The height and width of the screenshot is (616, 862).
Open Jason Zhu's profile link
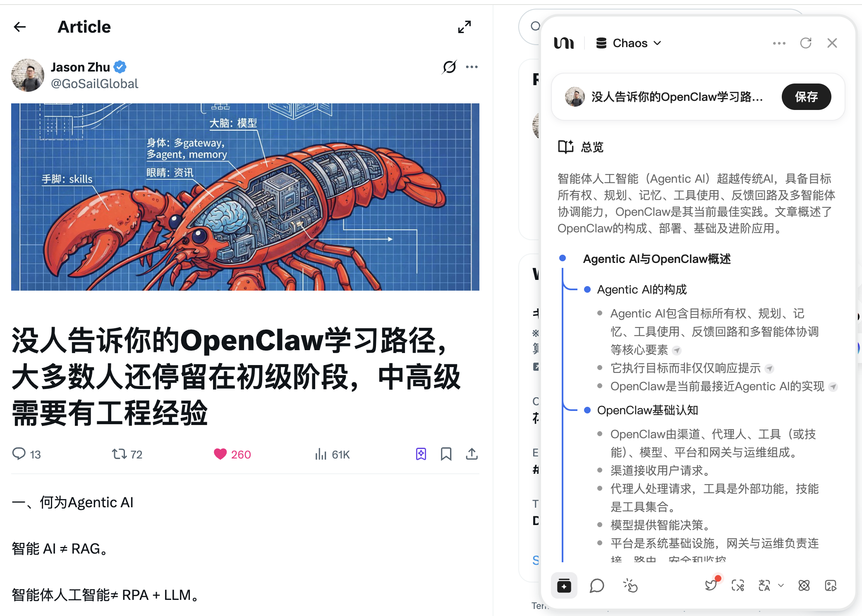80,67
